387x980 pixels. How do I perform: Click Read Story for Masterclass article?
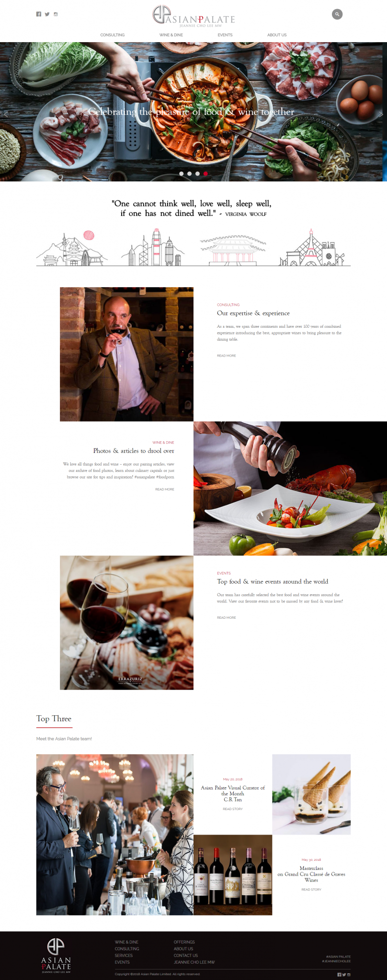(x=311, y=890)
